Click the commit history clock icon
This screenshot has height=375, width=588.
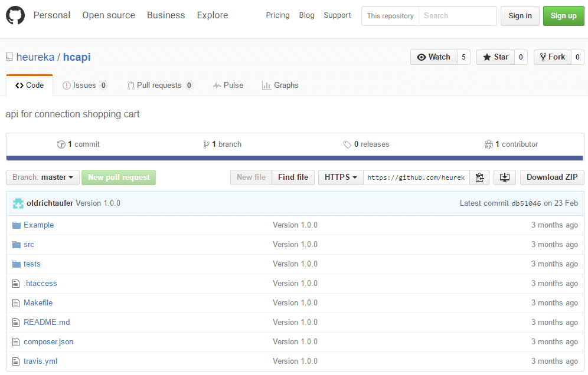point(61,144)
